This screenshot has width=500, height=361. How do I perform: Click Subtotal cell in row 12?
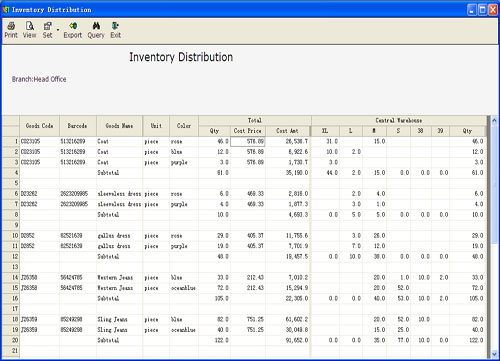coord(119,257)
